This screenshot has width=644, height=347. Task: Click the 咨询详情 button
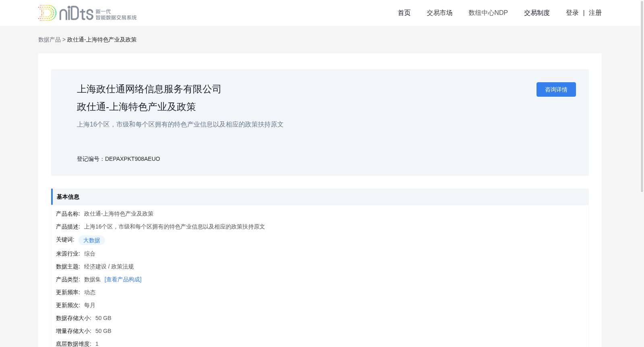pyautogui.click(x=556, y=89)
